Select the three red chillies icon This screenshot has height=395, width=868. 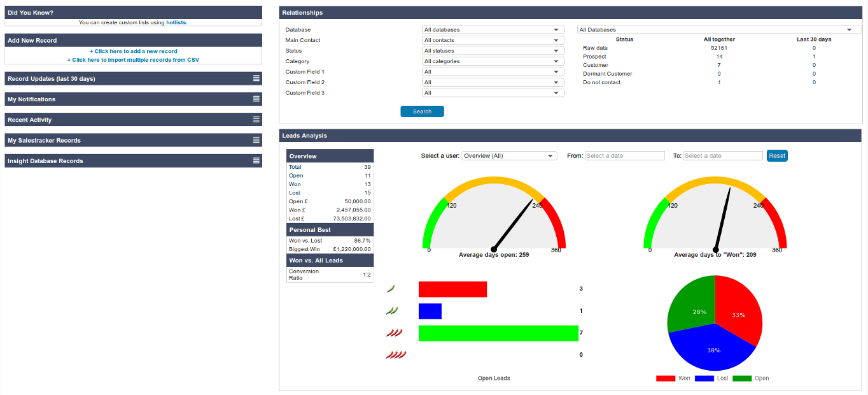pos(394,333)
